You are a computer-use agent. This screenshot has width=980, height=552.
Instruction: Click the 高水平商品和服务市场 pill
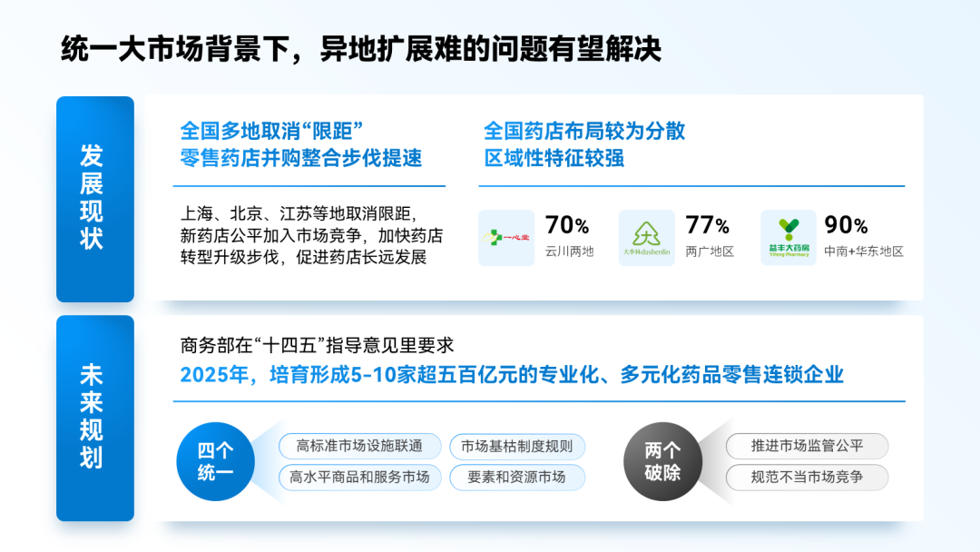(359, 477)
